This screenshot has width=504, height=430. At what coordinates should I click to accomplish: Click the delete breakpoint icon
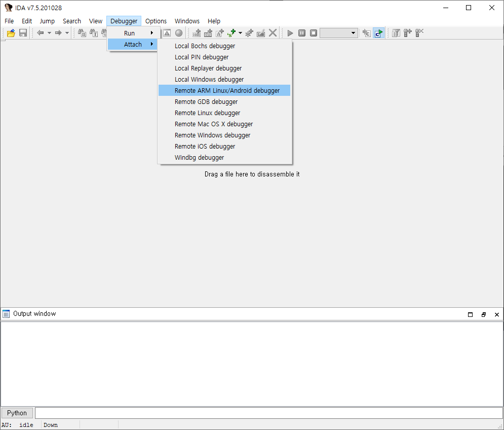click(x=419, y=33)
